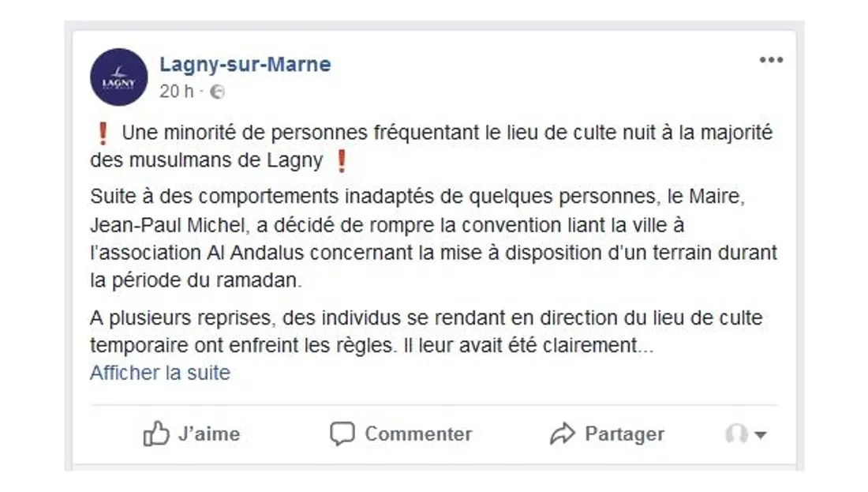
Task: Click the speech bubble Commenter icon
Action: [342, 434]
